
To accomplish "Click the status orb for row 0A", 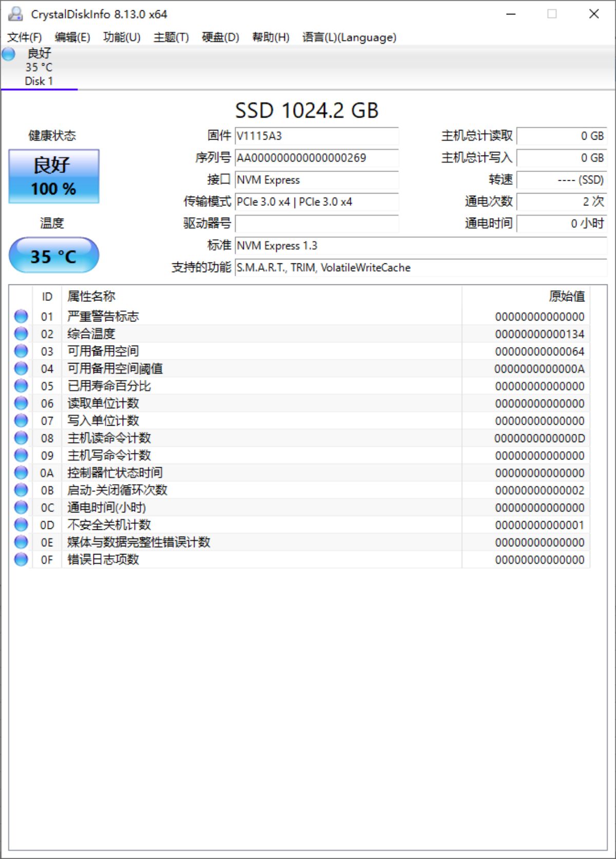I will (x=21, y=473).
